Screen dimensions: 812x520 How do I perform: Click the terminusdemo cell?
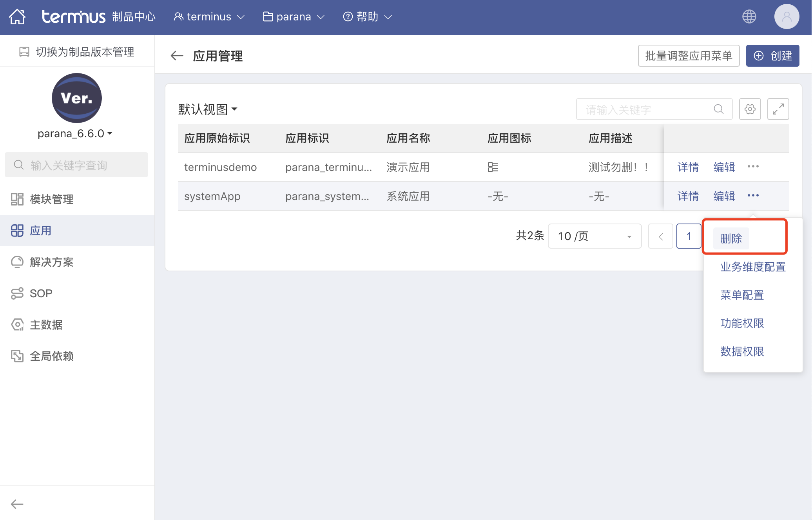point(221,167)
